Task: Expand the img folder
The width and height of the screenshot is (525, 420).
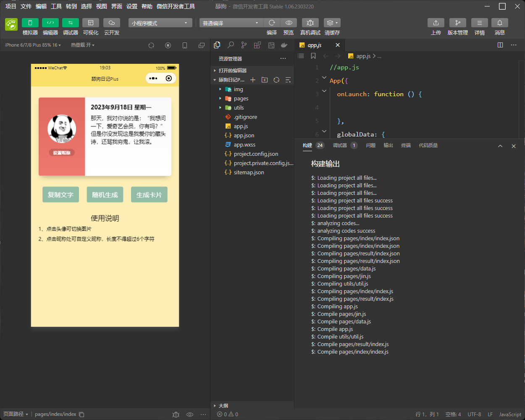Action: (x=252, y=89)
